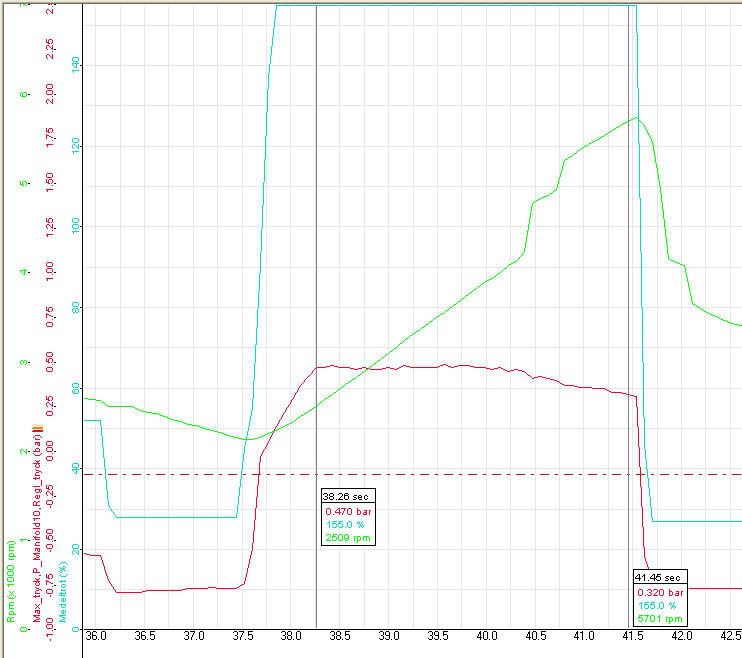Click the 0.470 bar value in readout

pyautogui.click(x=342, y=510)
